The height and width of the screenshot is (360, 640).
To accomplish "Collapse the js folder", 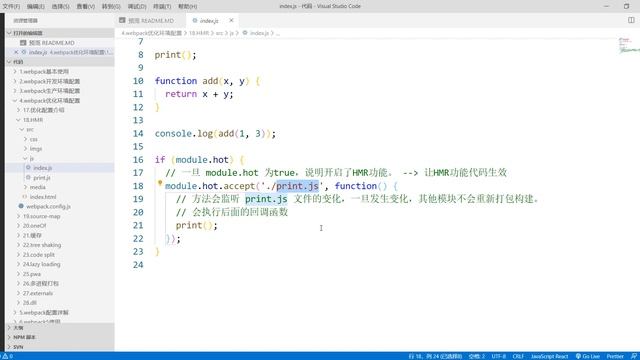I will pyautogui.click(x=60, y=158).
